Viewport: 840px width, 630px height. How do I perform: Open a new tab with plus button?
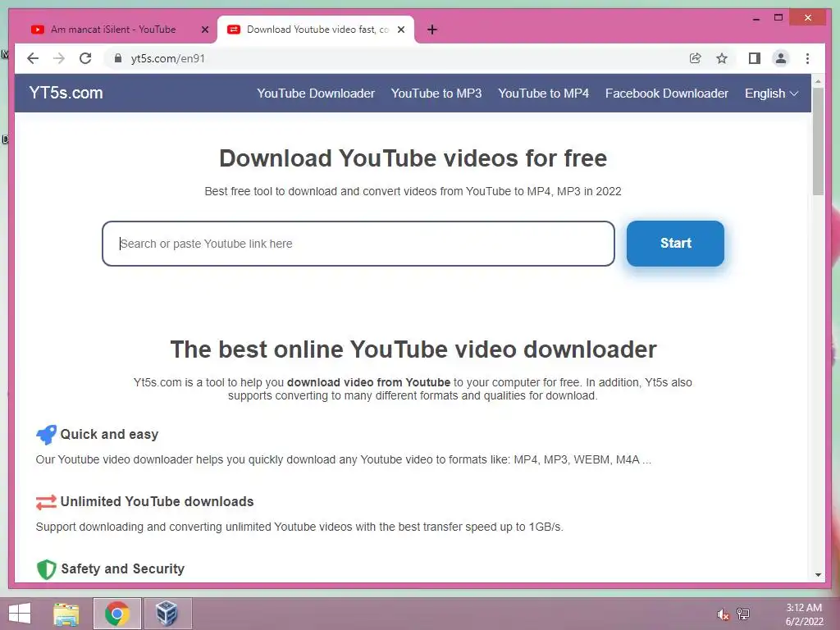pos(432,30)
